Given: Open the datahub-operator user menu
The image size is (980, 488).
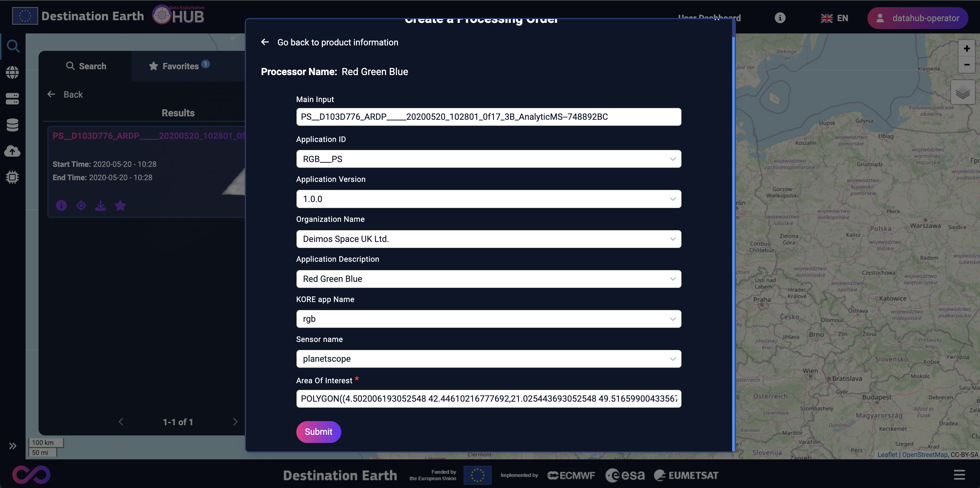Looking at the screenshot, I should coord(918,18).
